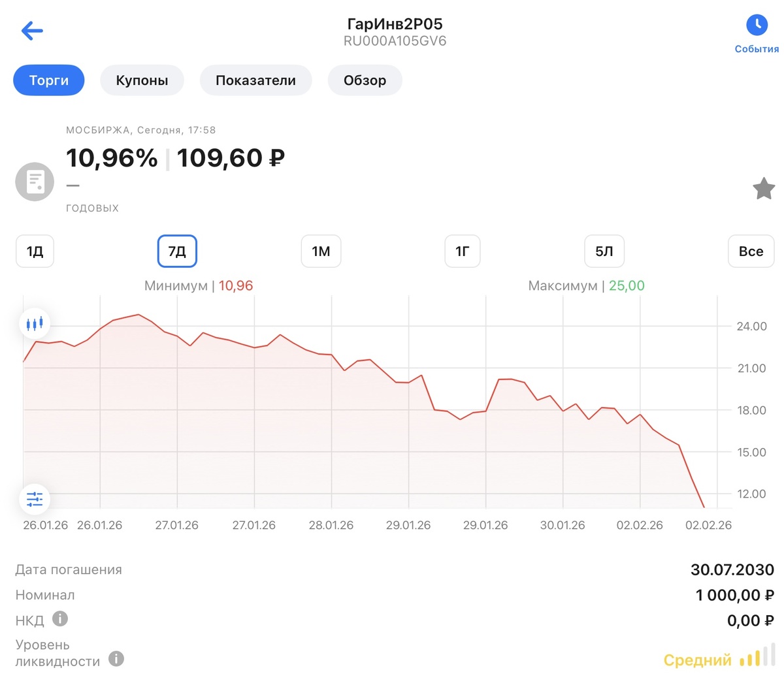This screenshot has width=784, height=687.
Task: Tap the МОСБИРЖА, Сегодня, 17:58 timestamp
Action: point(140,130)
